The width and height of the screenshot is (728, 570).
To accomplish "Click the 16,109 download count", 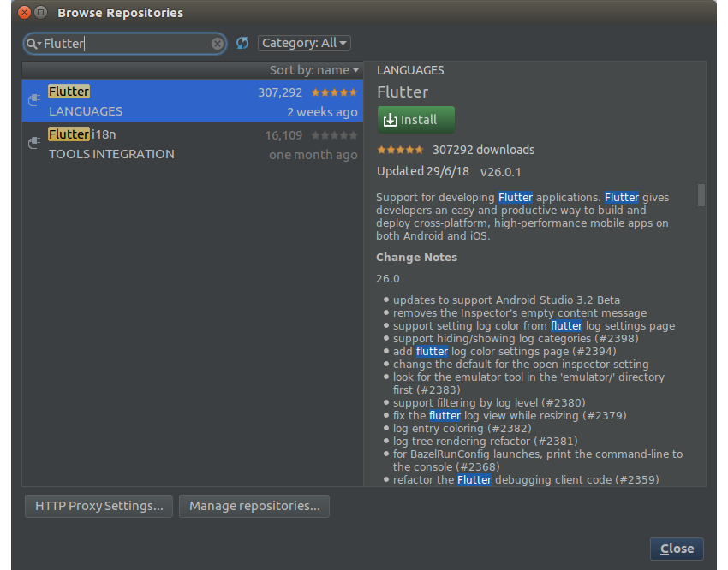I will pyautogui.click(x=283, y=135).
